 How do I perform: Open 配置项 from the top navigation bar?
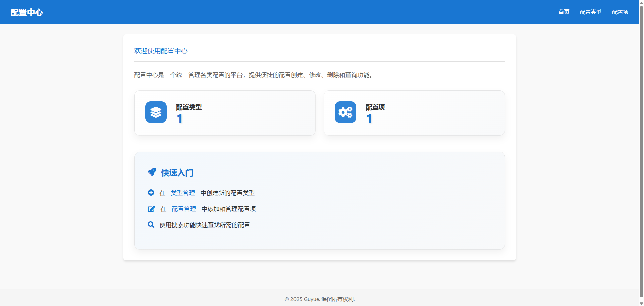pyautogui.click(x=620, y=12)
